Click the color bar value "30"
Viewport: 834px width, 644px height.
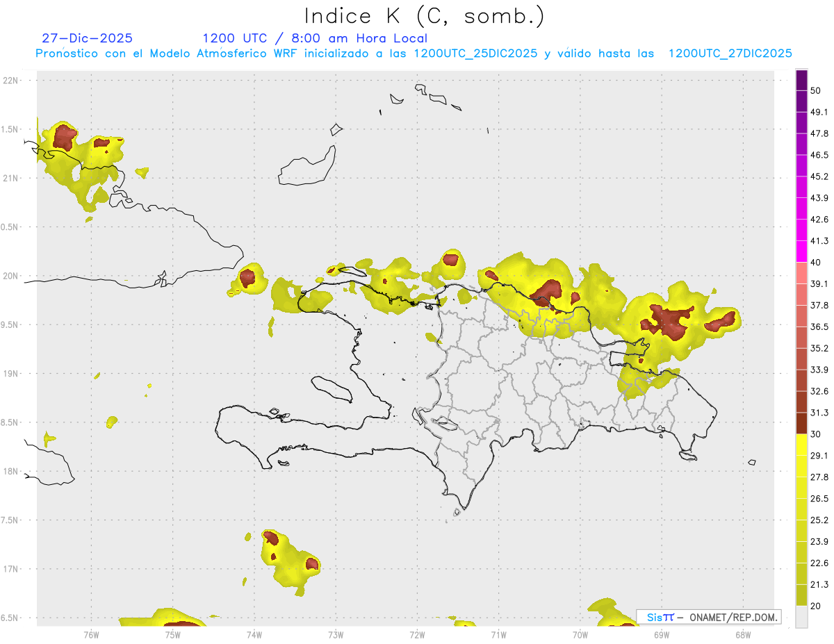pos(816,434)
